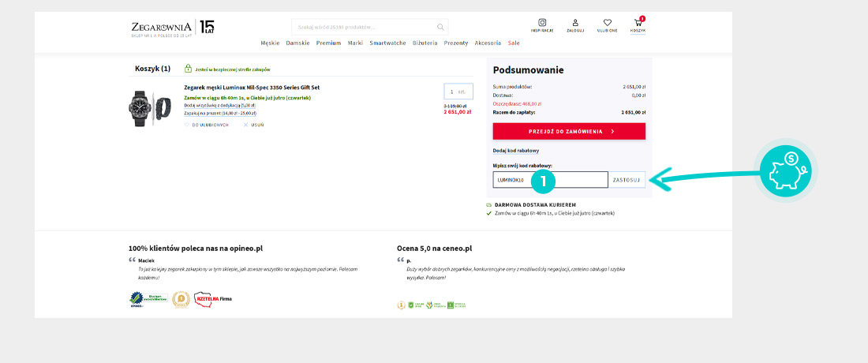868x363 pixels.
Task: Open the Marki menu
Action: pos(355,43)
